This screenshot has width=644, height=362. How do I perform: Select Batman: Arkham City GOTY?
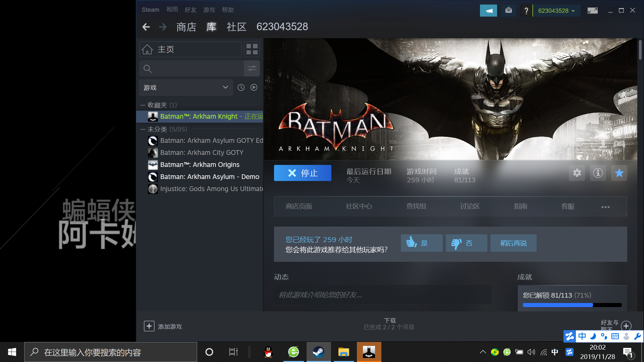[200, 153]
